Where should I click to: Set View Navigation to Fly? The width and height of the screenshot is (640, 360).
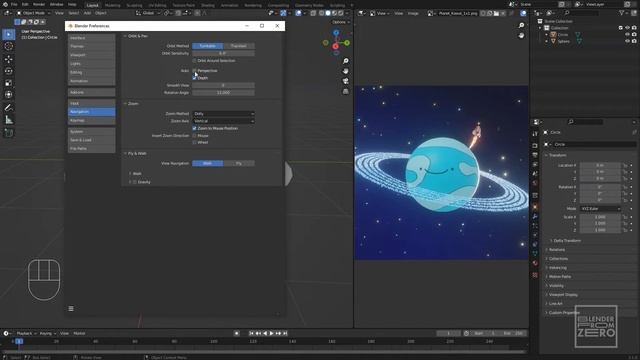[239, 163]
